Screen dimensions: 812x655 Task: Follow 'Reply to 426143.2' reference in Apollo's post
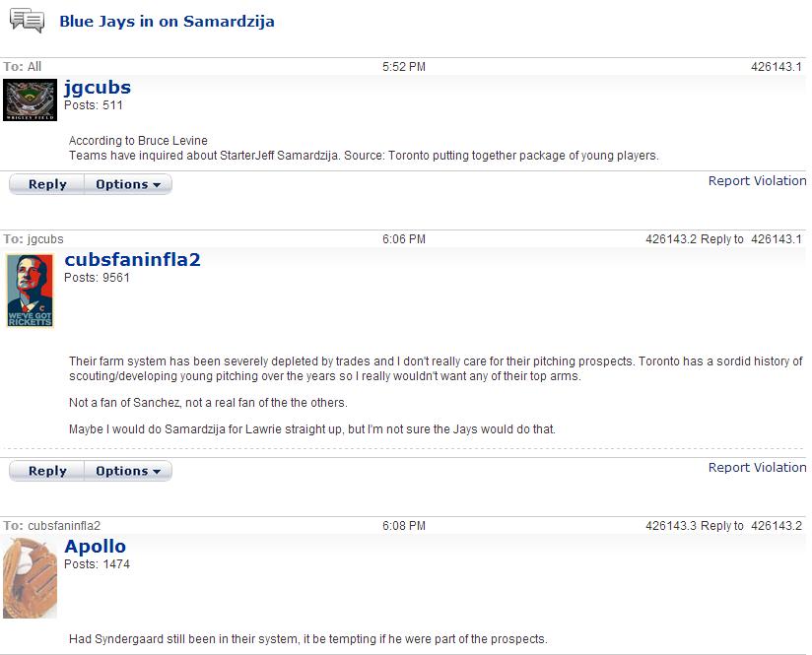(x=777, y=526)
